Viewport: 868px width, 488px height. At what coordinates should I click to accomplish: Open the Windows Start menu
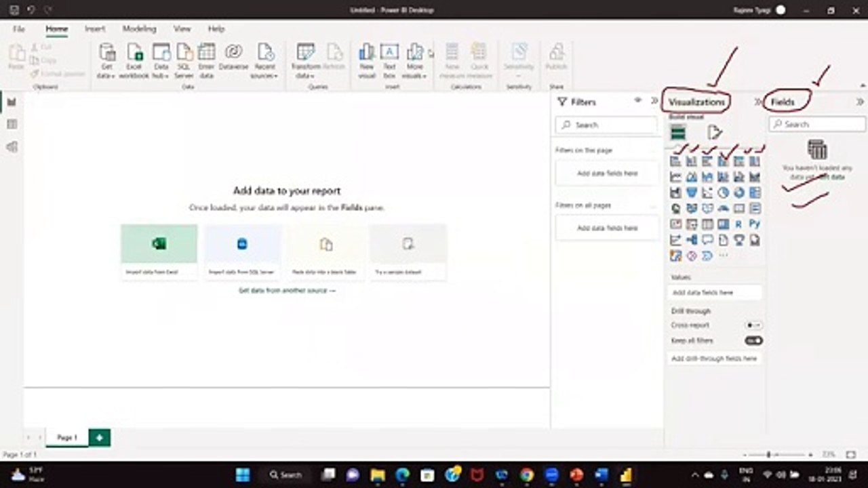[x=243, y=475]
